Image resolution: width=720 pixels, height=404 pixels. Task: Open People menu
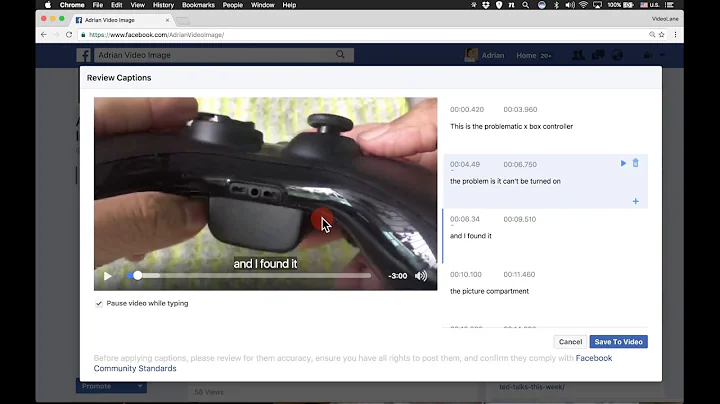(x=233, y=5)
